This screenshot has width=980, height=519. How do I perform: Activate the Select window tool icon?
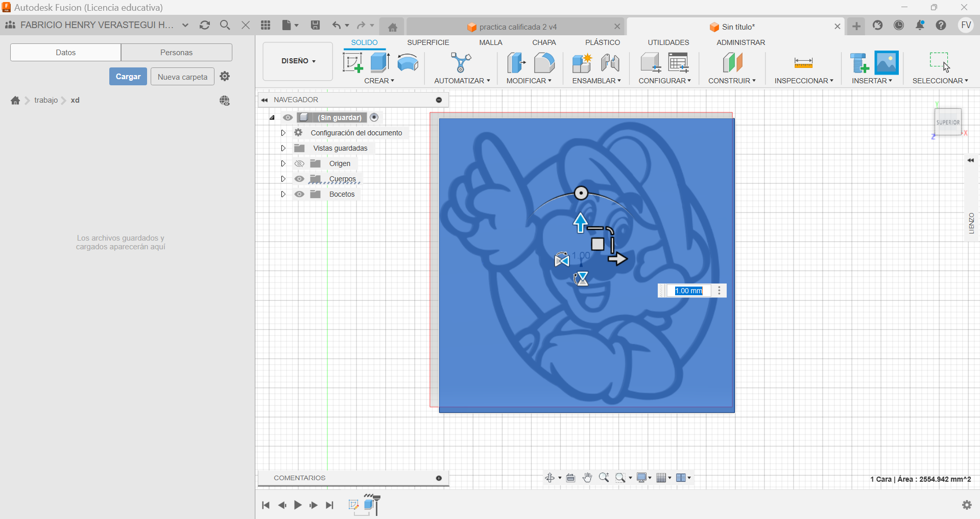(940, 62)
